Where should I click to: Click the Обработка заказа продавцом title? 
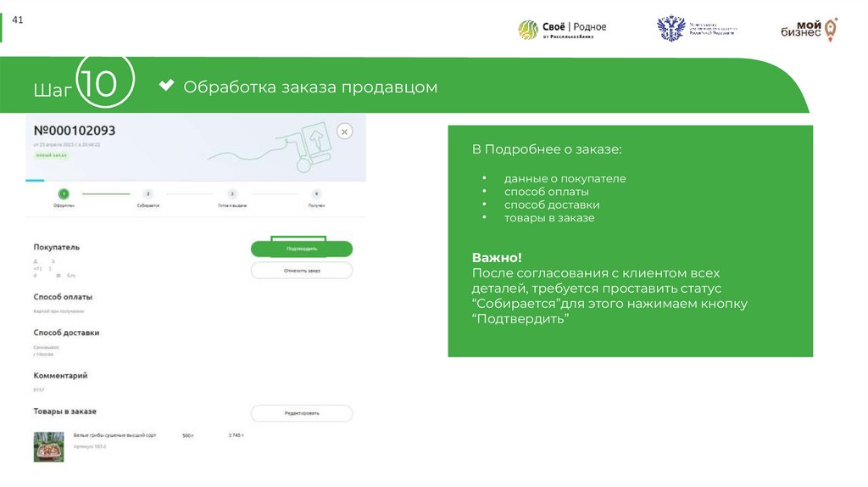point(310,87)
